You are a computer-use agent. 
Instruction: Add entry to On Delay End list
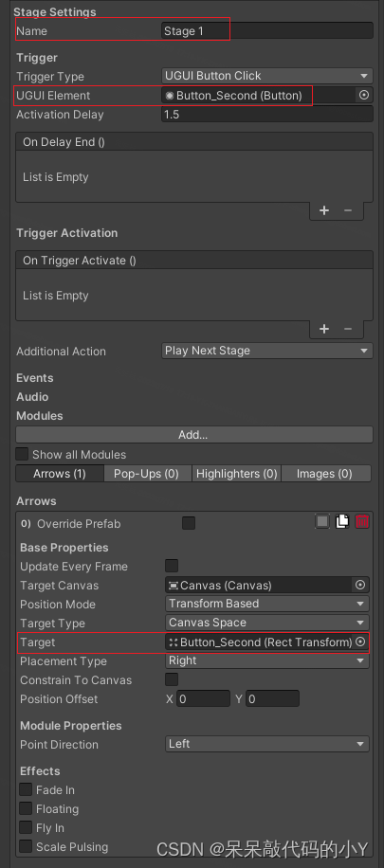click(324, 210)
